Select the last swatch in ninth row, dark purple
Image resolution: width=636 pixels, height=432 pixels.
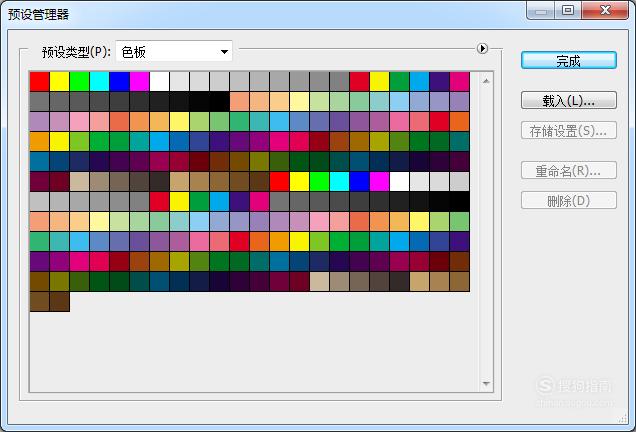pyautogui.click(x=460, y=241)
